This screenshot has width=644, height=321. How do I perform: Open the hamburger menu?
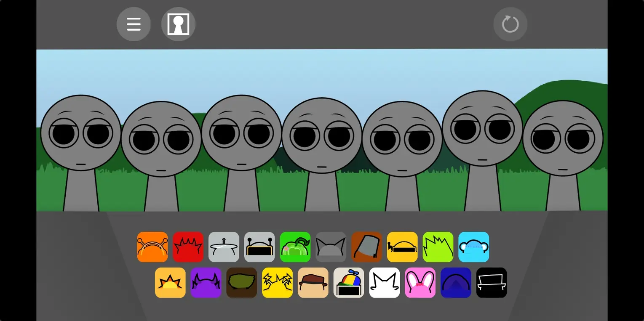(134, 24)
